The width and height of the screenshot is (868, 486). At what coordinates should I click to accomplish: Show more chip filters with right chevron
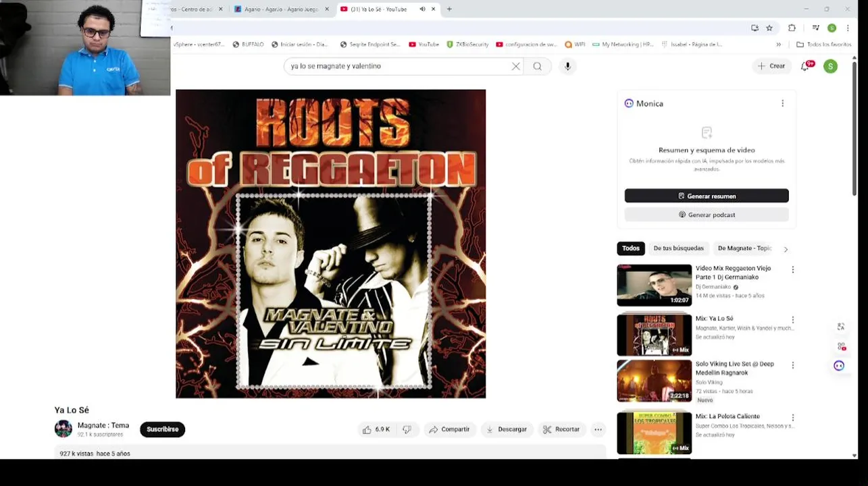point(785,249)
